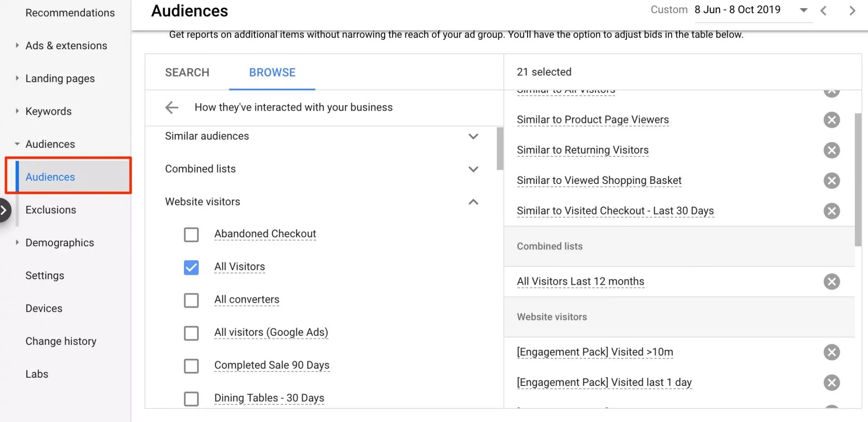Go to previous date range
868x422 pixels.
[x=823, y=10]
